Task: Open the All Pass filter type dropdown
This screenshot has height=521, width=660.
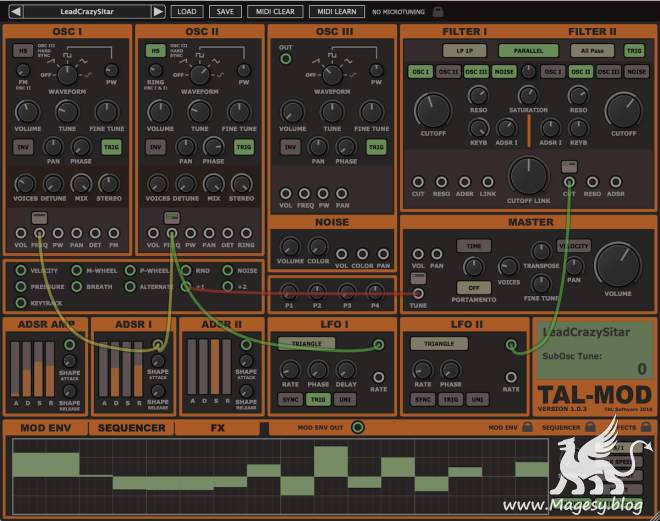Action: point(592,51)
